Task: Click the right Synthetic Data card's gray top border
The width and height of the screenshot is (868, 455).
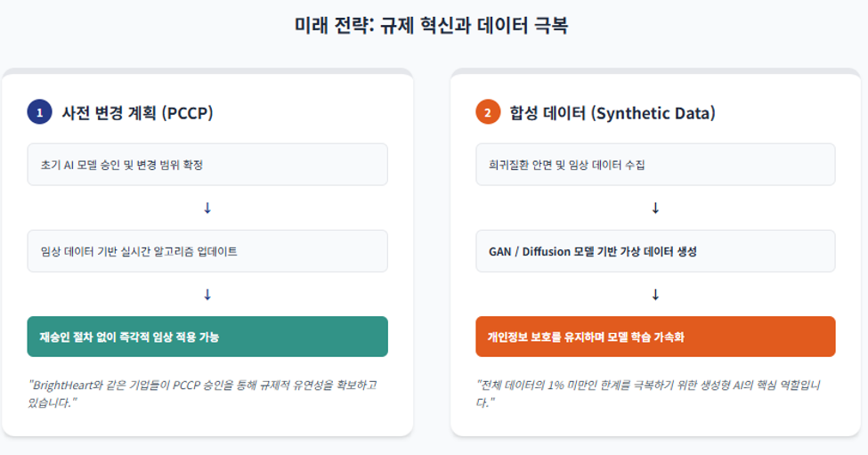Action: (655, 71)
